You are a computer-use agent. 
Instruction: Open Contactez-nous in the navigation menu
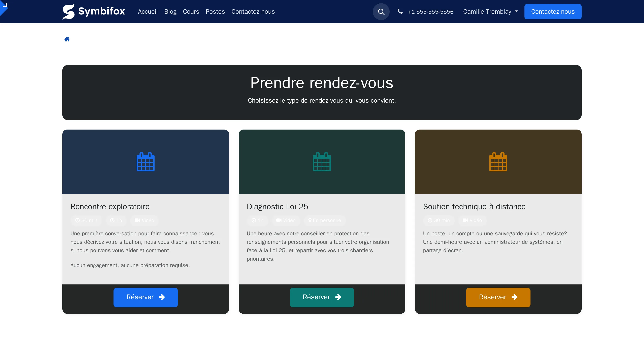point(253,11)
